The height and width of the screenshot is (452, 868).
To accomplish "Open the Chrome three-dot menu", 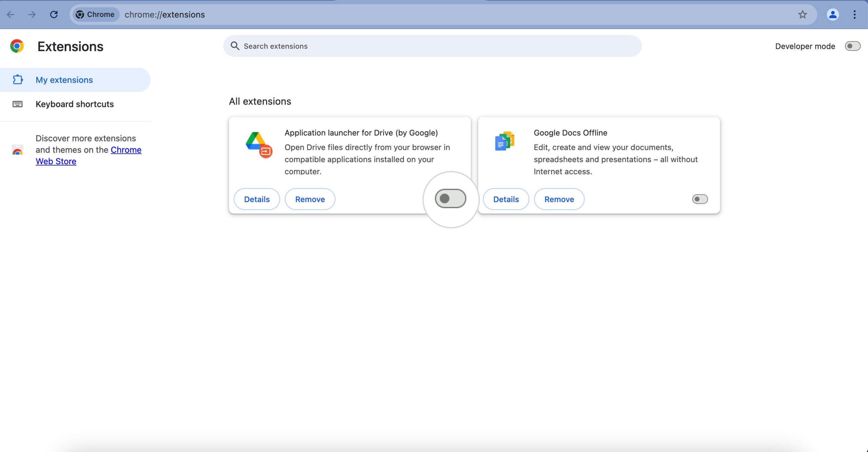I will click(854, 15).
